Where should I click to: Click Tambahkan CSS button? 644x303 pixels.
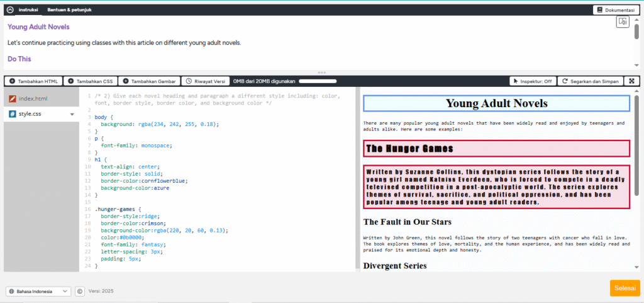pos(91,81)
